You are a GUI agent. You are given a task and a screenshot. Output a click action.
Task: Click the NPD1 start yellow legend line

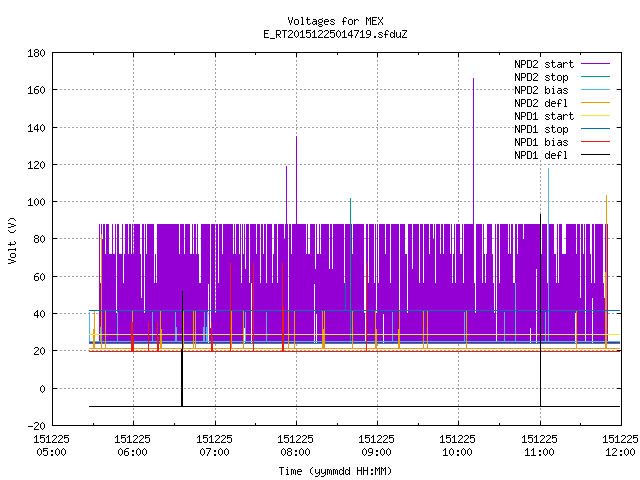pos(595,116)
